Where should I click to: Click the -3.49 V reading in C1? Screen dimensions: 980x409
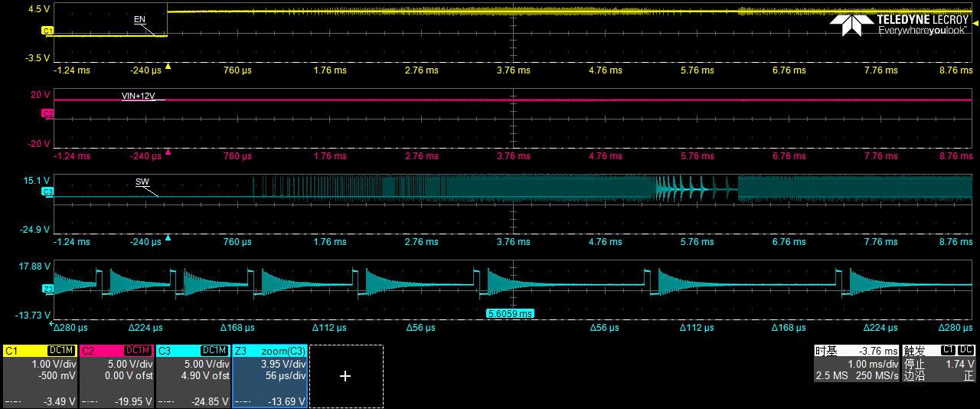click(x=59, y=401)
